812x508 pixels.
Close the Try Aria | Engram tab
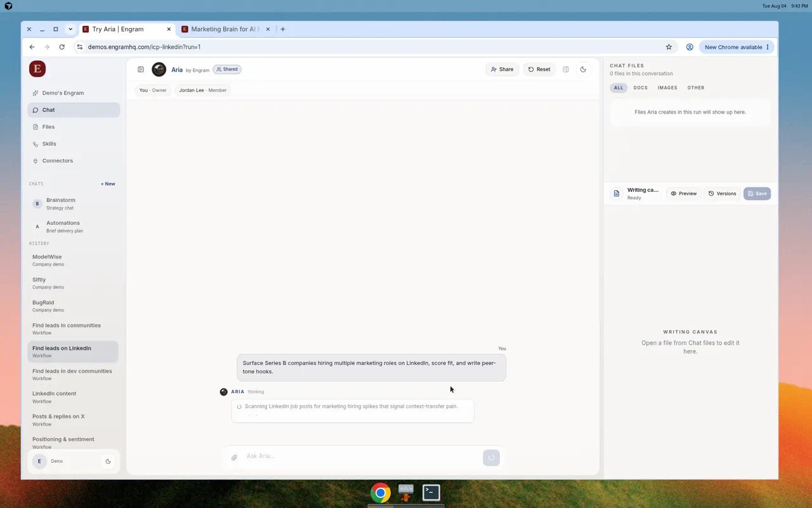point(169,29)
